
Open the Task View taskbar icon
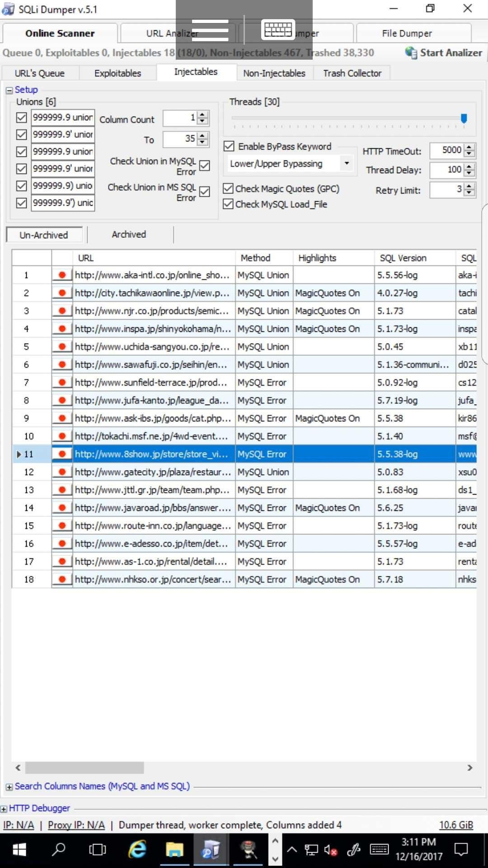coord(97,850)
